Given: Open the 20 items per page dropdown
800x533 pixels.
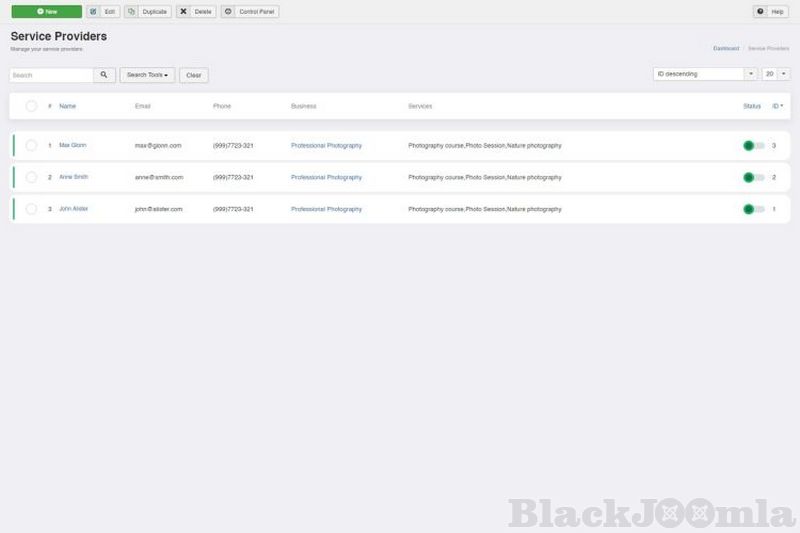Looking at the screenshot, I should pyautogui.click(x=775, y=74).
